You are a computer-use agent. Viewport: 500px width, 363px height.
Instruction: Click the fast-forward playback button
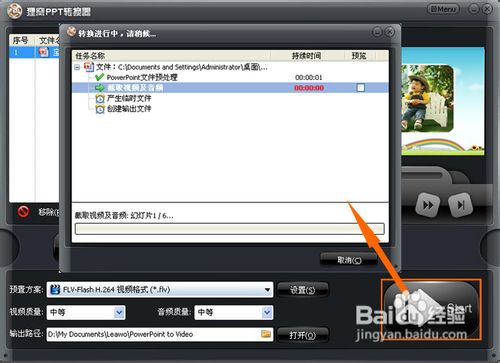point(428,205)
